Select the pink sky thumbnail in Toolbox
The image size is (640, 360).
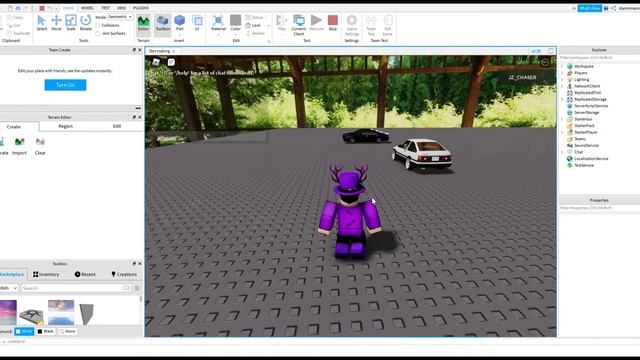coord(8,312)
